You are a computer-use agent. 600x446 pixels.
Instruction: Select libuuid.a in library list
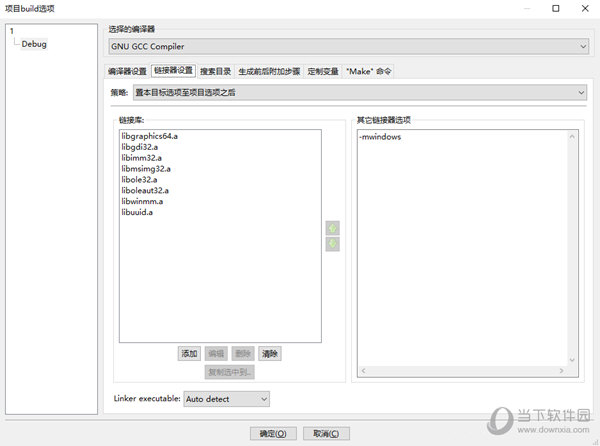point(137,212)
